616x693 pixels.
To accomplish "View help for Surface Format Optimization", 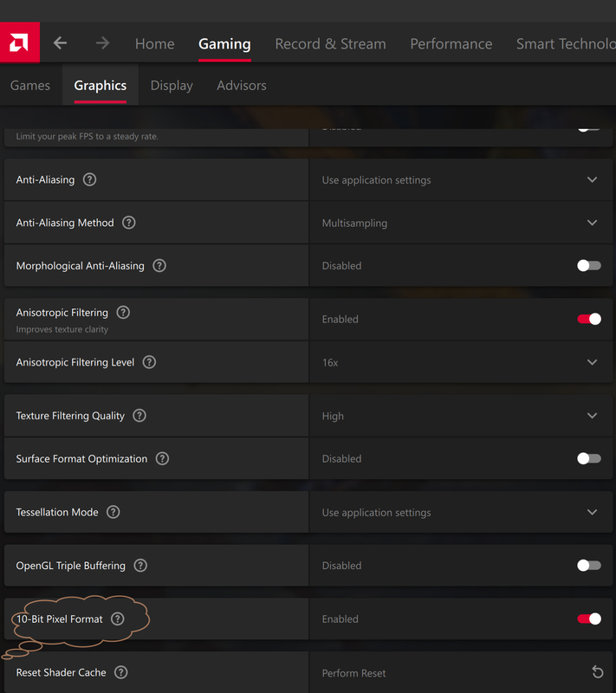I will pyautogui.click(x=162, y=458).
